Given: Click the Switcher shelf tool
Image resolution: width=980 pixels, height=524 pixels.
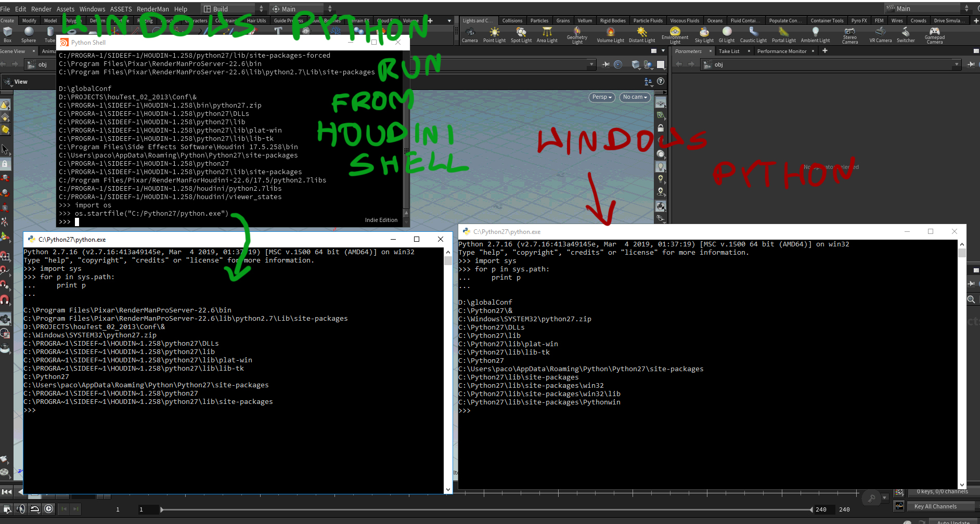Looking at the screenshot, I should (906, 35).
